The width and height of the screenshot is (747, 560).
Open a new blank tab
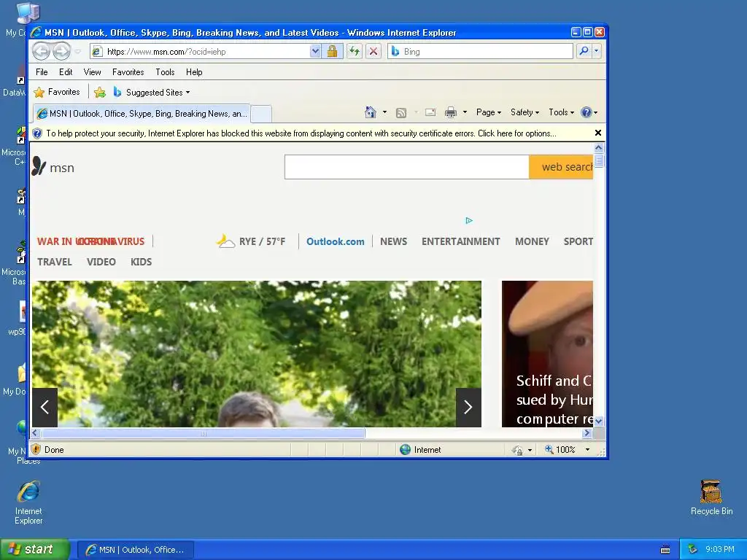261,114
